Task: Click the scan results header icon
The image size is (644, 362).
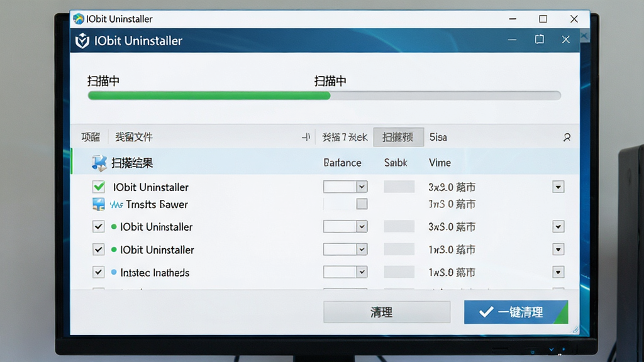Action: 99,163
